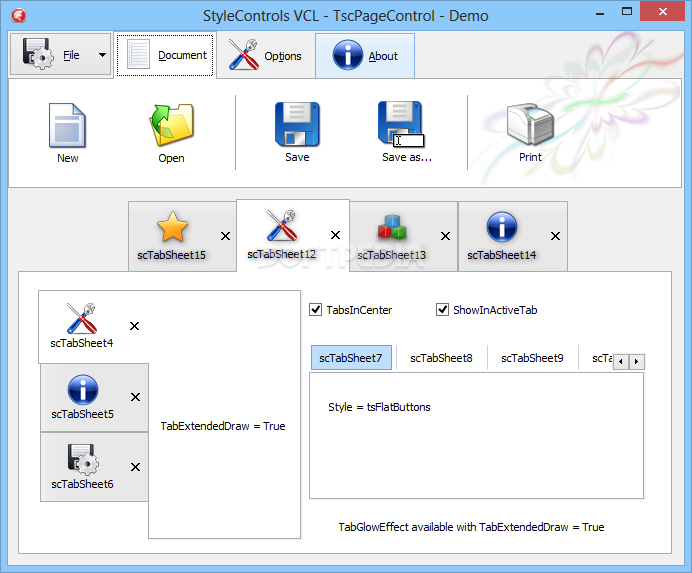692x573 pixels.
Task: Toggle the ShowInActiveTab checkbox
Action: point(442,310)
